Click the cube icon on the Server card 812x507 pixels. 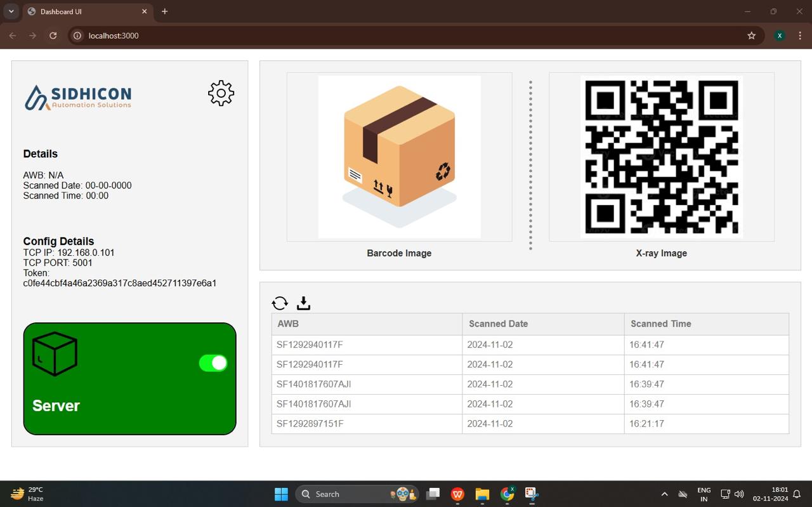55,354
